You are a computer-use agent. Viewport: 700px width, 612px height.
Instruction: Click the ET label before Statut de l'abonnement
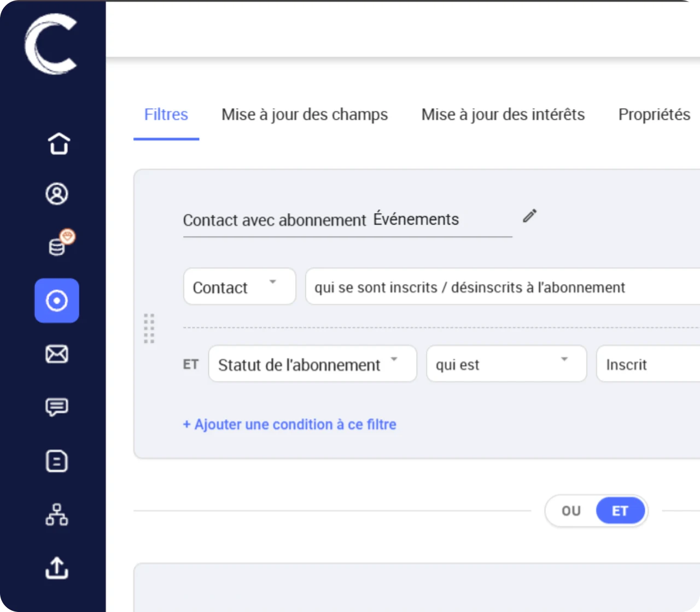pyautogui.click(x=190, y=364)
